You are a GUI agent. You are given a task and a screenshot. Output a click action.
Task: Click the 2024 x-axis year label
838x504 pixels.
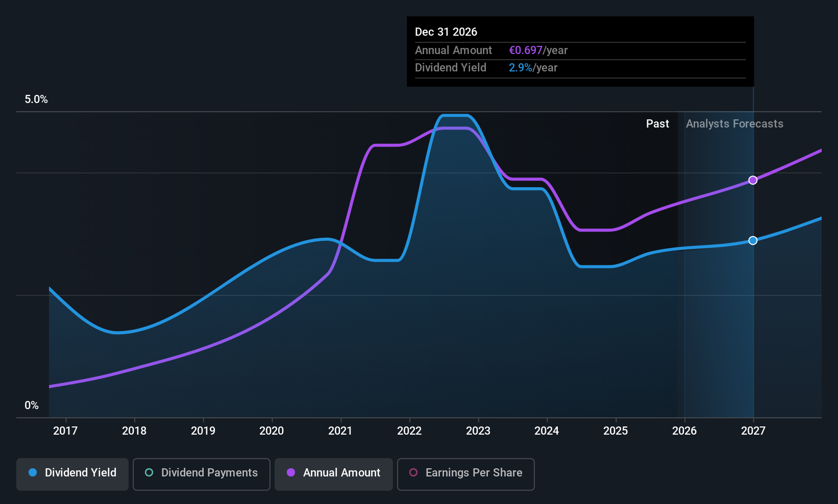547,431
